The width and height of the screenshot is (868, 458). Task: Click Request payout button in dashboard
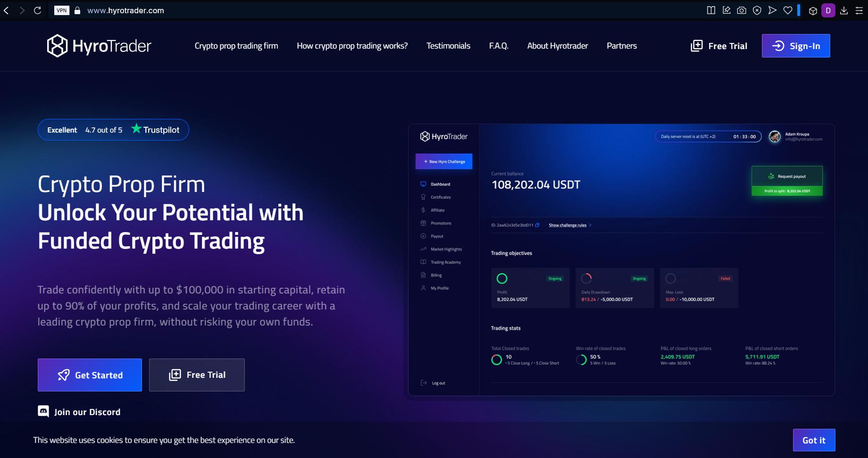[x=787, y=176]
